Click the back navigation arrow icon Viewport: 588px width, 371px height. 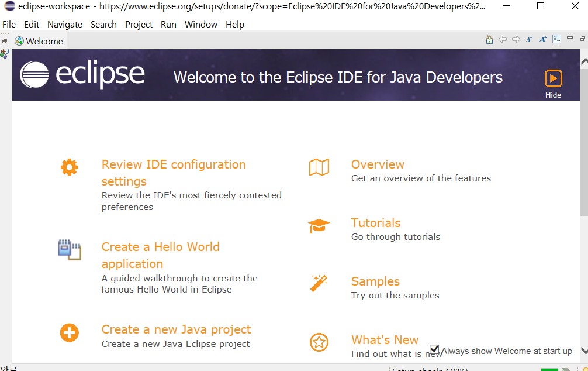click(x=503, y=39)
